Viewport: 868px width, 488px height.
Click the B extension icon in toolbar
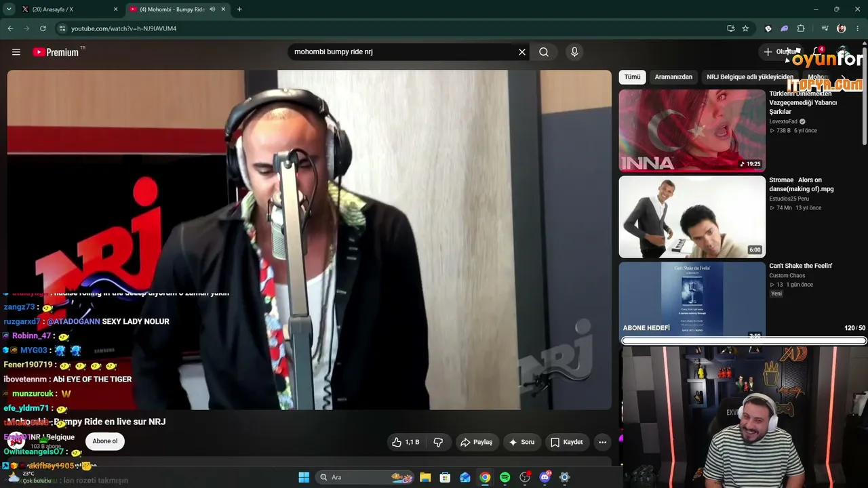(768, 28)
